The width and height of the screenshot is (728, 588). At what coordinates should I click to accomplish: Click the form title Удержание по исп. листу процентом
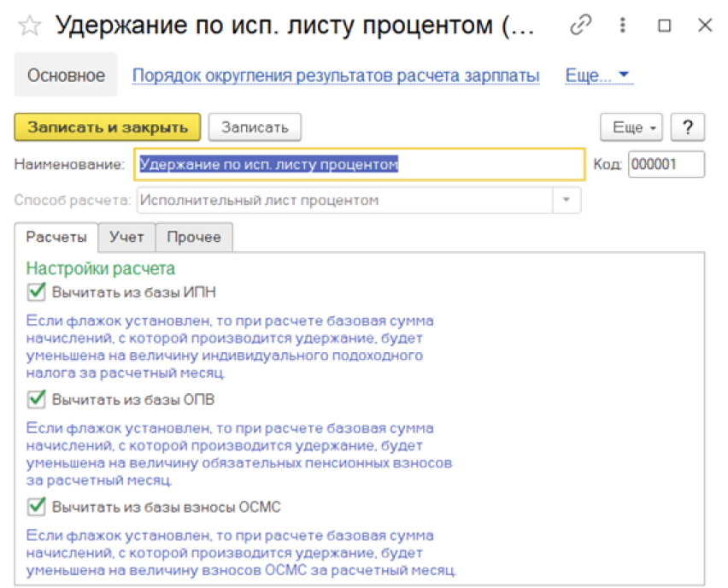click(295, 25)
